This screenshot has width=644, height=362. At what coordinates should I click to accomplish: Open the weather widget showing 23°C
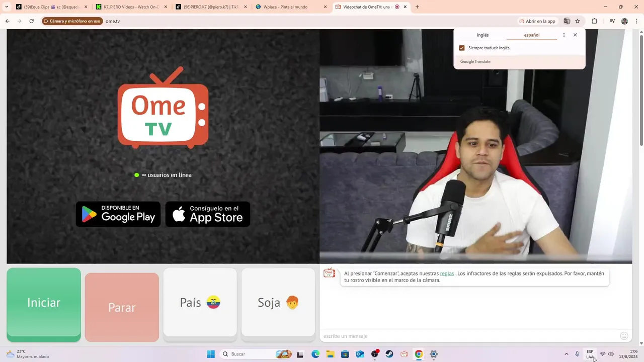coord(28,354)
